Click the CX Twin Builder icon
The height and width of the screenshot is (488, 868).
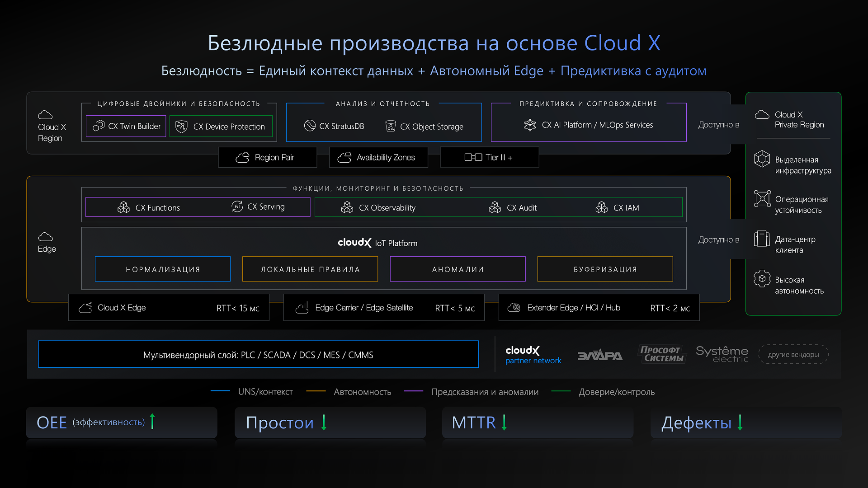click(99, 126)
